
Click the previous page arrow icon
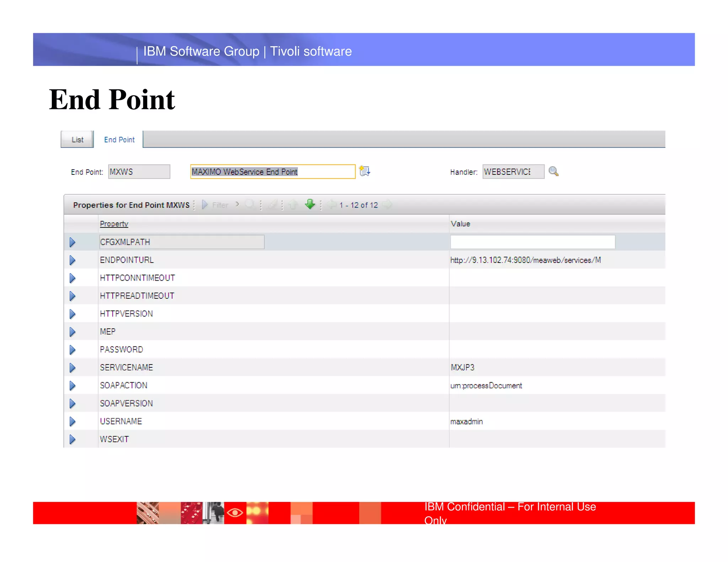click(x=332, y=205)
